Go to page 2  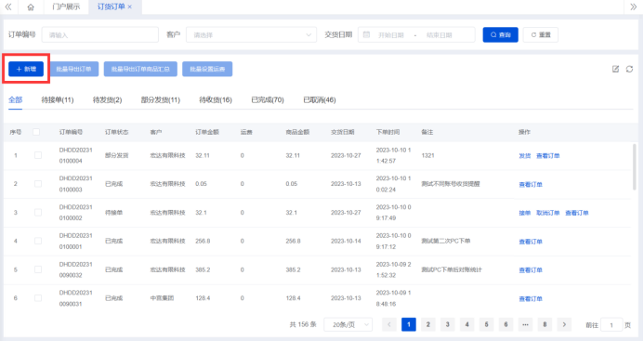pos(428,324)
